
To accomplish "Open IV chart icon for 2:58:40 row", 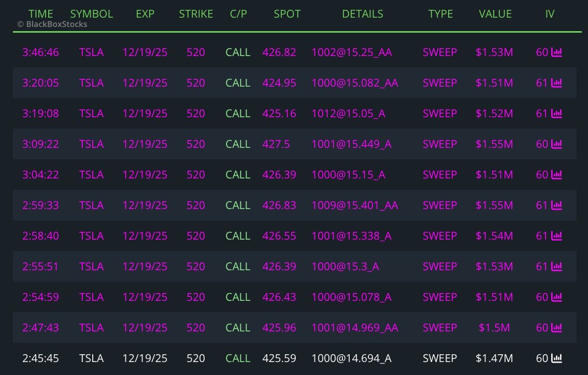I will point(556,235).
